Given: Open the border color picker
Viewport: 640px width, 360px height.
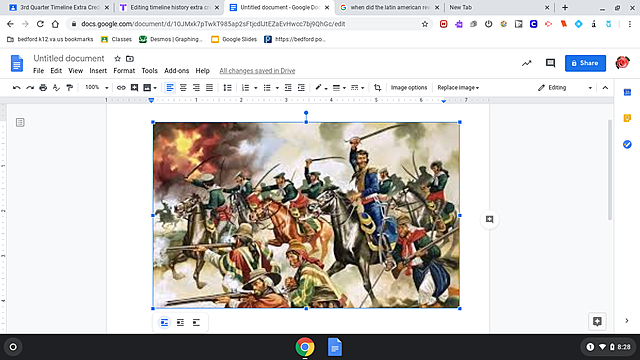Looking at the screenshot, I should click(321, 87).
